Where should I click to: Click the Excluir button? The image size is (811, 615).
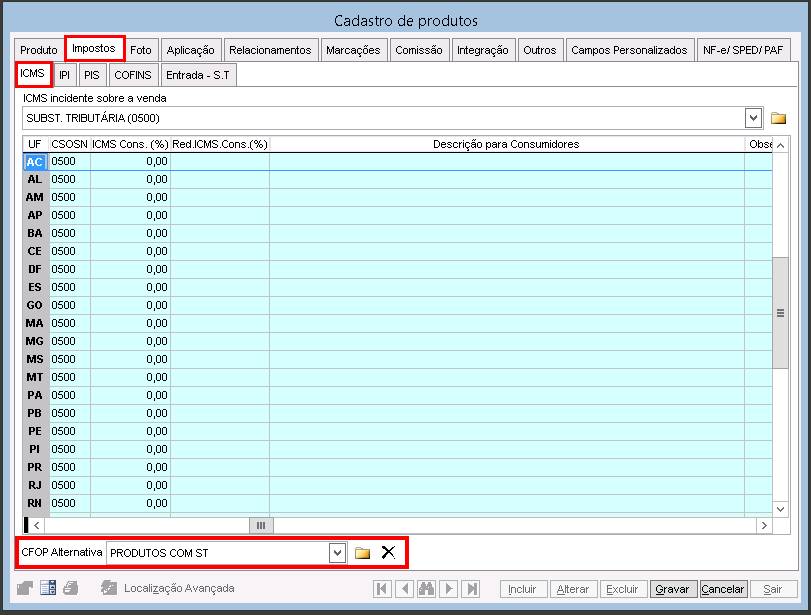tap(622, 589)
